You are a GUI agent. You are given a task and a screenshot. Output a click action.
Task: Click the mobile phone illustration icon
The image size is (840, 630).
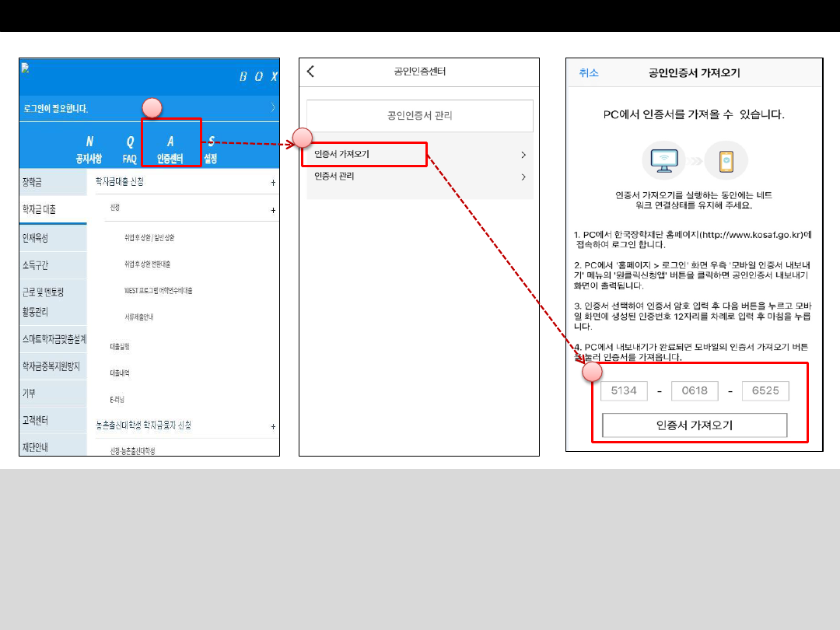click(x=726, y=161)
